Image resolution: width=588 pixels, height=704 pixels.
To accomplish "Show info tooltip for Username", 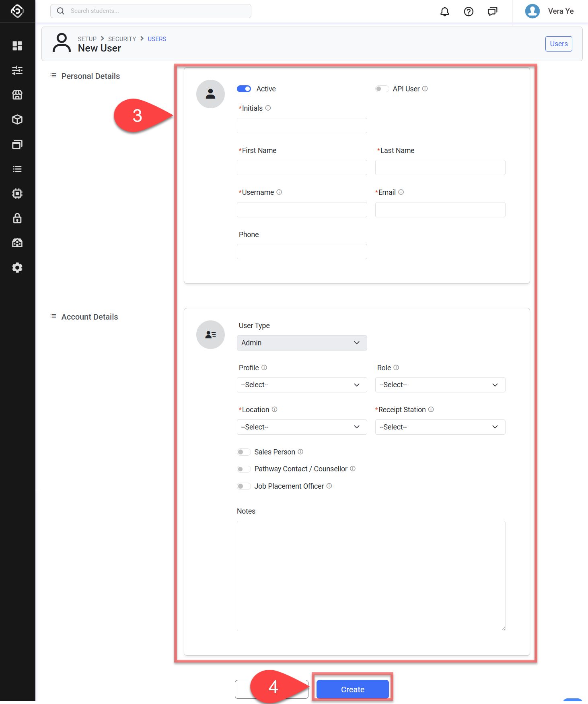I will pyautogui.click(x=279, y=192).
